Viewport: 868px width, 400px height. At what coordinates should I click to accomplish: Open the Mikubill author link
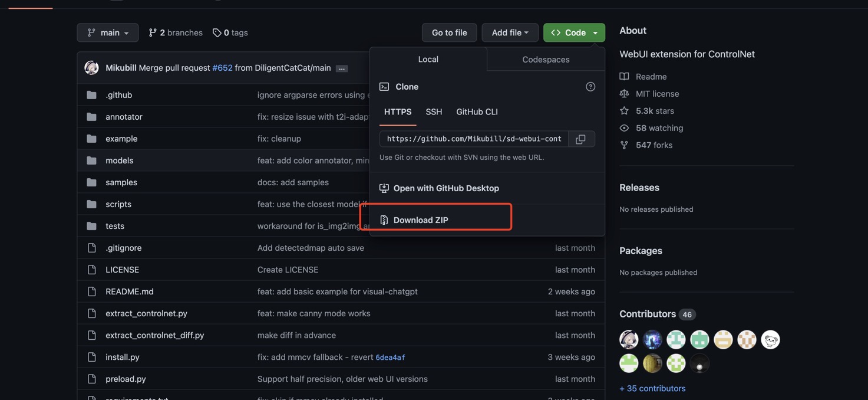(121, 68)
